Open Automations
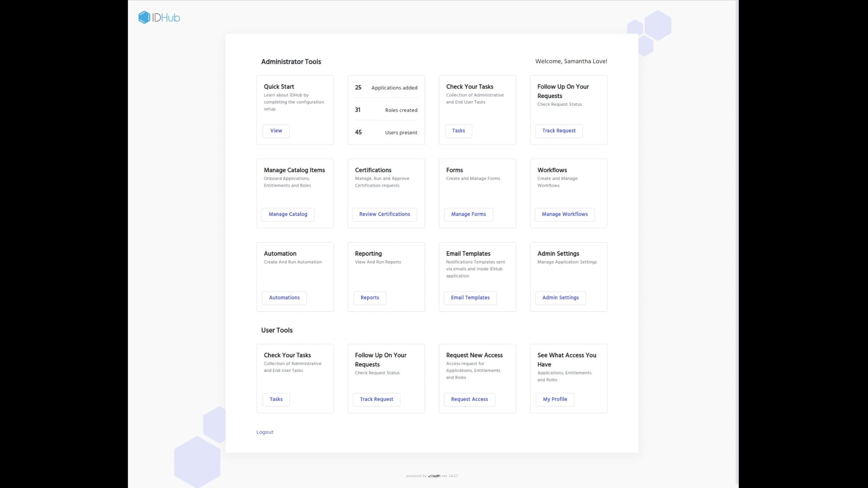Viewport: 868px width, 488px height. (284, 298)
